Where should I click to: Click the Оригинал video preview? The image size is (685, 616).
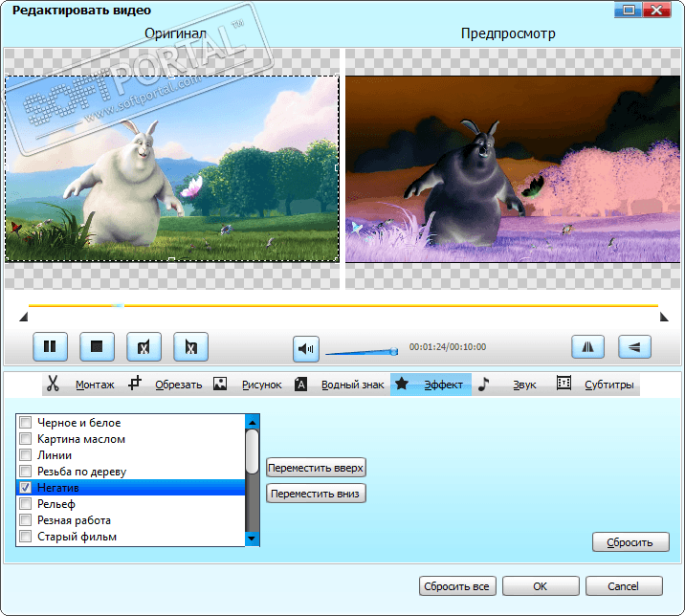171,168
